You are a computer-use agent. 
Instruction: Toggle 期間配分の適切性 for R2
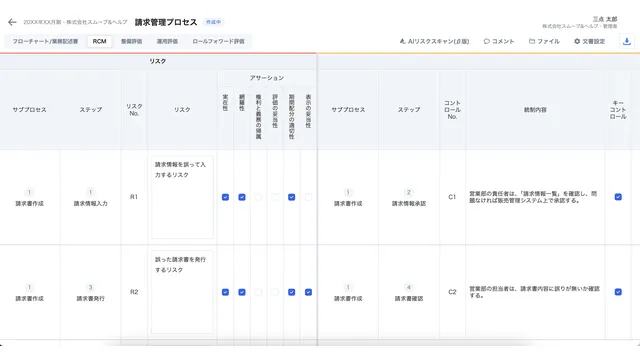coord(291,292)
